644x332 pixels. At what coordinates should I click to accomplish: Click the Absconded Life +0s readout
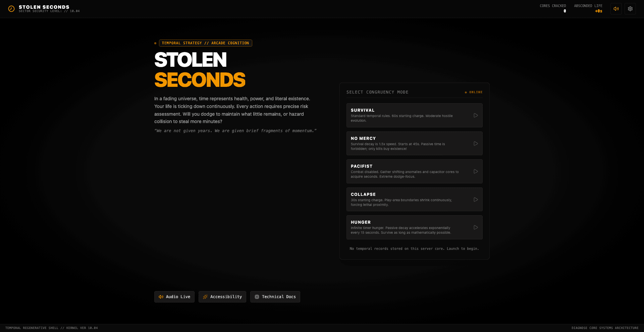click(588, 8)
